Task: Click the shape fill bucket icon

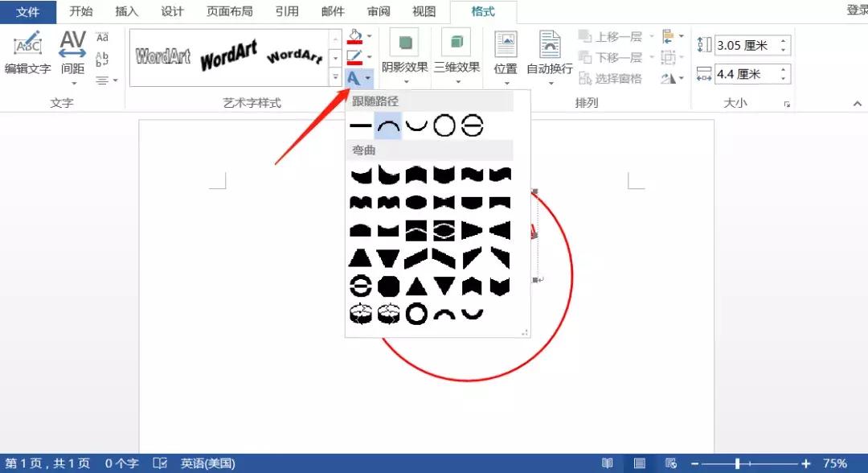Action: tap(354, 35)
